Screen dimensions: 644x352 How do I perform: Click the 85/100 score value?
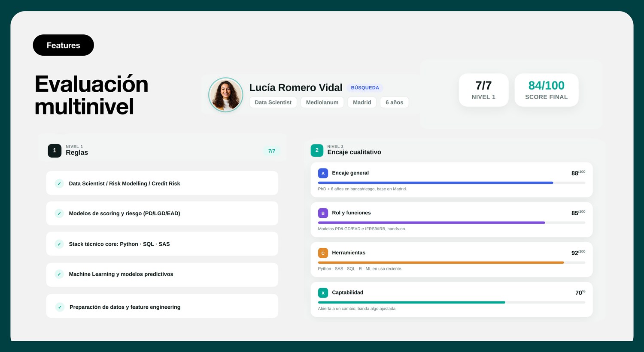point(578,213)
